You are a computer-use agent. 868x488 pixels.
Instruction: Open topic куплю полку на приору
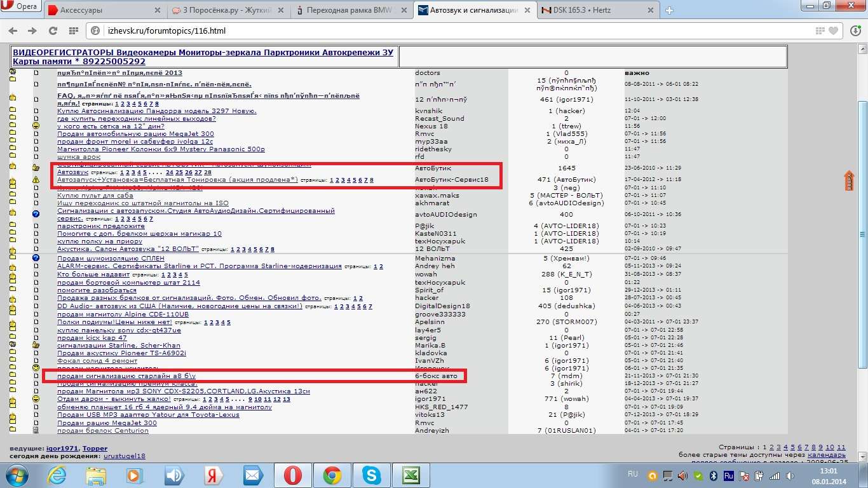click(x=100, y=241)
